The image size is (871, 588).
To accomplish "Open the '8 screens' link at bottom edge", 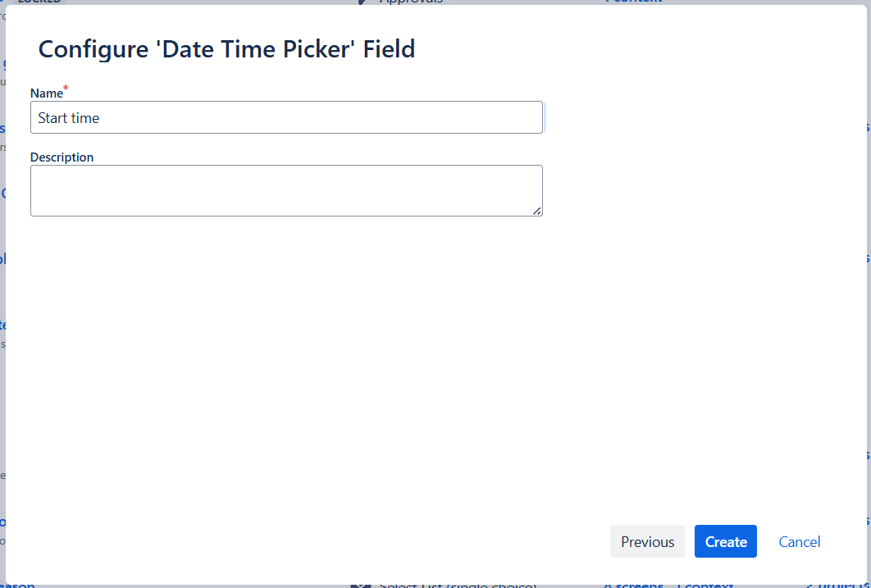I will (633, 586).
